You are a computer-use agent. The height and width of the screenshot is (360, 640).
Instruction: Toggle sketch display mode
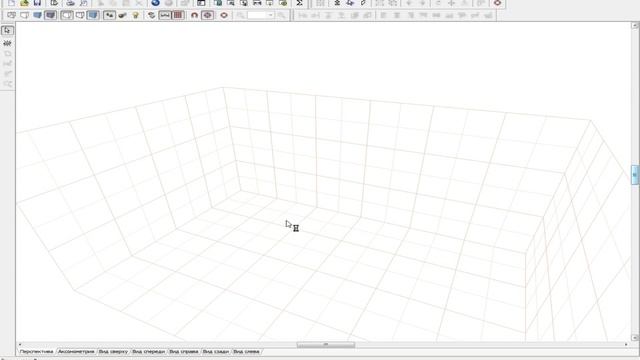(x=24, y=15)
